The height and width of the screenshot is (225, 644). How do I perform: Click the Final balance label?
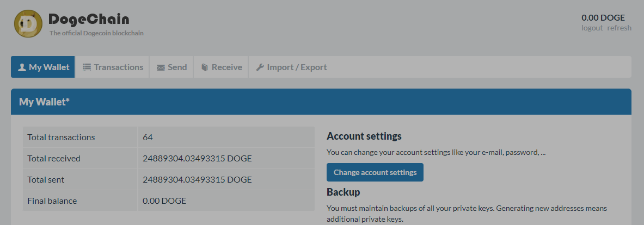tap(52, 201)
